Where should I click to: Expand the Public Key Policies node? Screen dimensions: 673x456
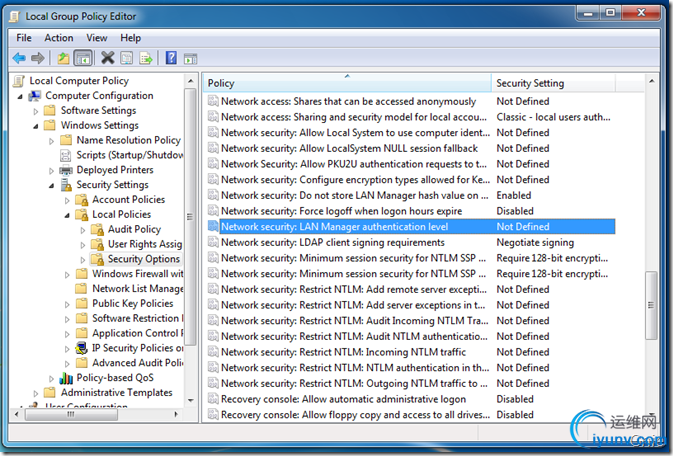(x=67, y=304)
